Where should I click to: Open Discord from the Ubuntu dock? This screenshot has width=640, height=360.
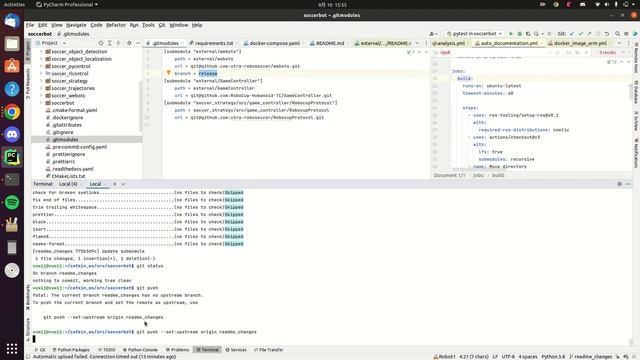pyautogui.click(x=12, y=134)
